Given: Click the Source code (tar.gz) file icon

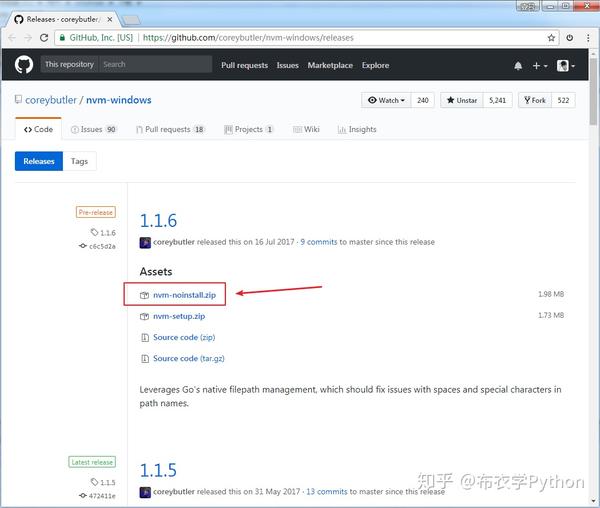Looking at the screenshot, I should [x=145, y=358].
